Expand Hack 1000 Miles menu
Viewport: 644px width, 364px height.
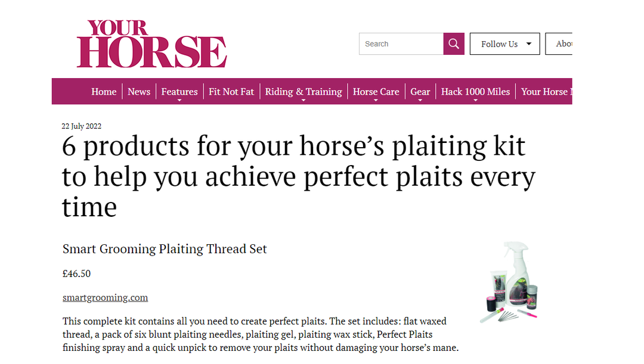pyautogui.click(x=475, y=92)
